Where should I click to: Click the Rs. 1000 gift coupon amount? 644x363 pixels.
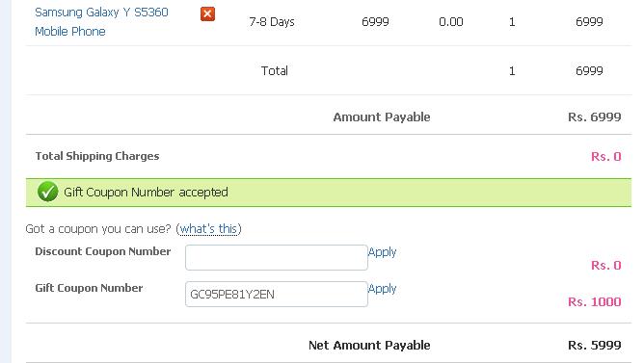click(594, 302)
